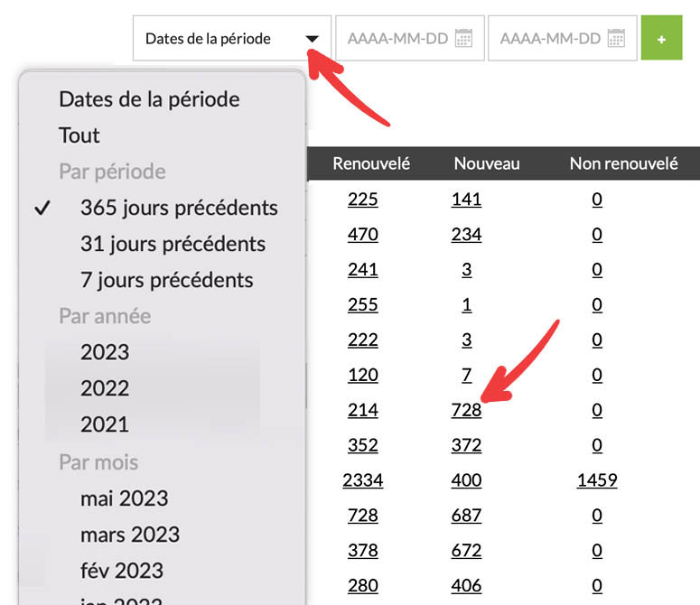Open the 728 link in Nouveau column
Image resolution: width=700 pixels, height=605 pixels.
point(466,410)
